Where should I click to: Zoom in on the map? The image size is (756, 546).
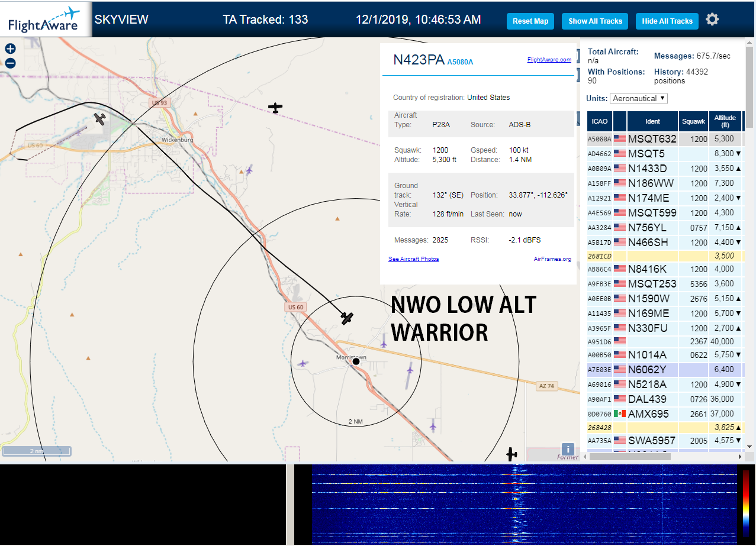(10, 49)
